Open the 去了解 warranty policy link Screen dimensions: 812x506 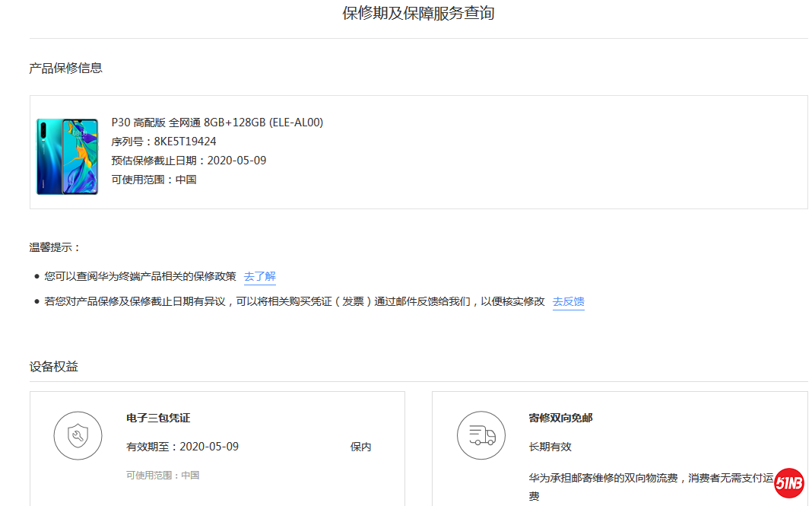coord(259,276)
